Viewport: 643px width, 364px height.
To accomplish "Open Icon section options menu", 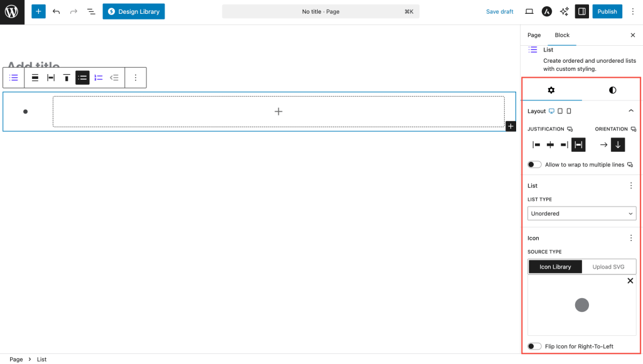I will point(631,238).
